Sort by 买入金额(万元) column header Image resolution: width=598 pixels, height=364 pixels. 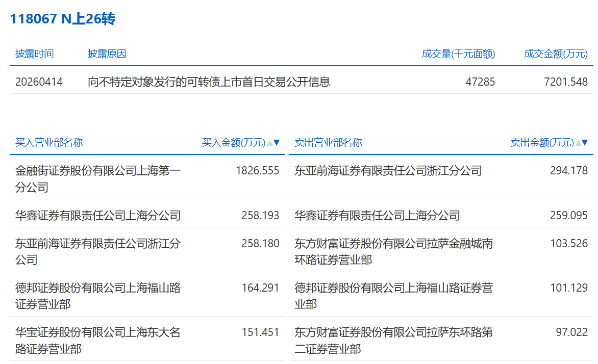click(x=234, y=143)
